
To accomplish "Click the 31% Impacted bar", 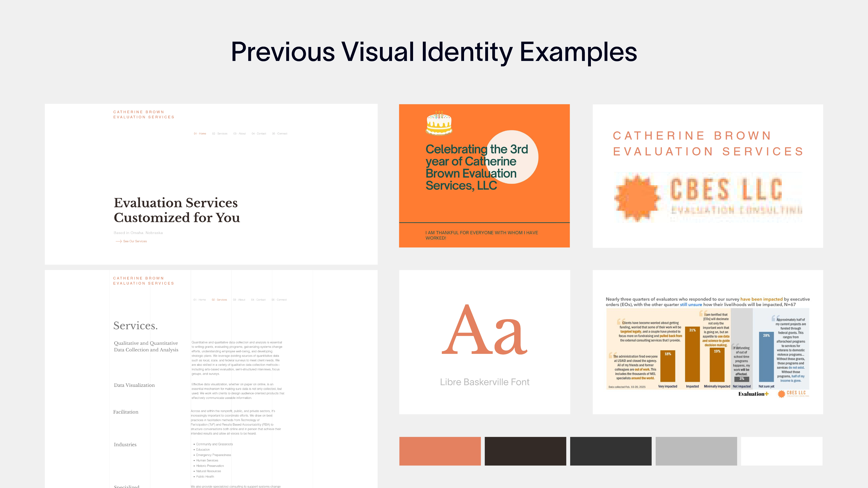I will 692,354.
